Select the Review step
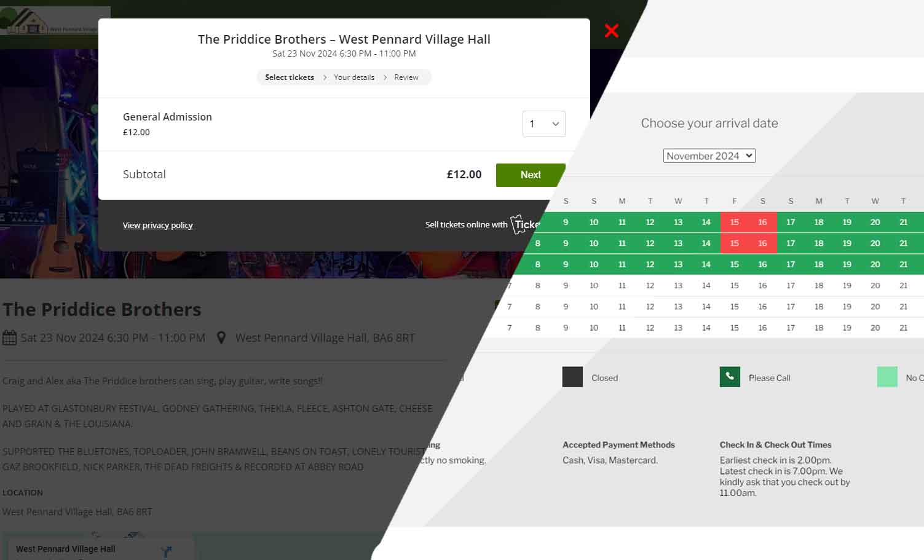The image size is (924, 560). (x=406, y=77)
